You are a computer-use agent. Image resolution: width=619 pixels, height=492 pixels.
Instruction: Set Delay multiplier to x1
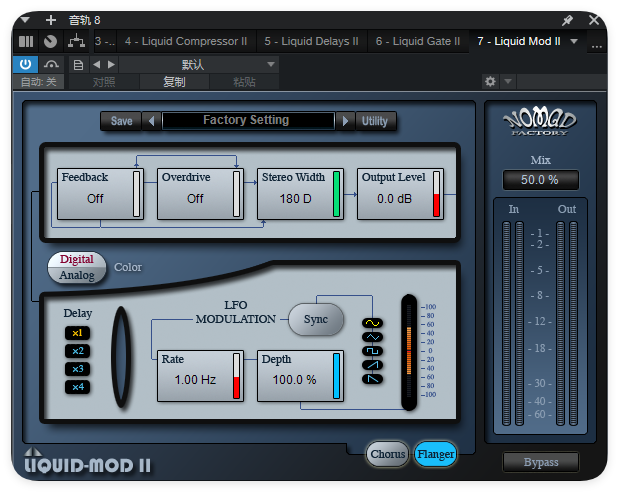[77, 333]
